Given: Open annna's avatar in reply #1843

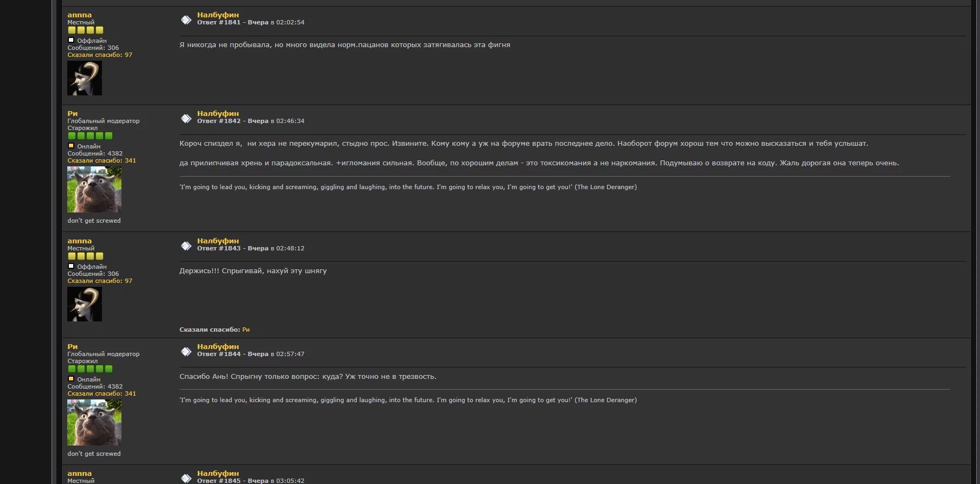Looking at the screenshot, I should pos(85,304).
